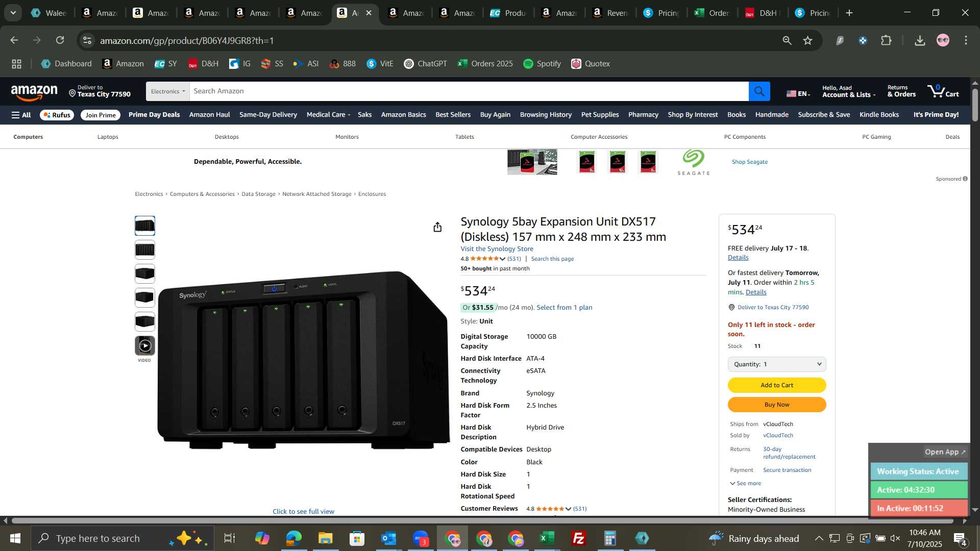Open the browser downloads icon
This screenshot has height=551, width=980.
point(920,40)
